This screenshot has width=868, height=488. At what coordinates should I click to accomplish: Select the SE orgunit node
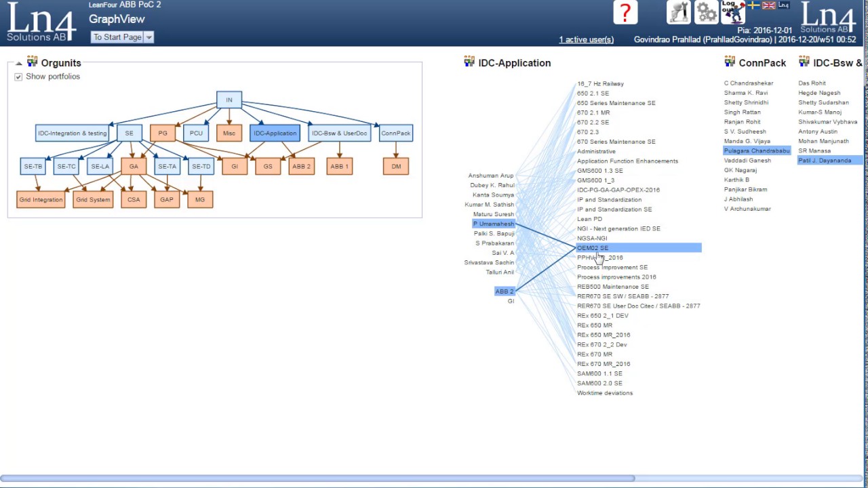click(x=129, y=133)
